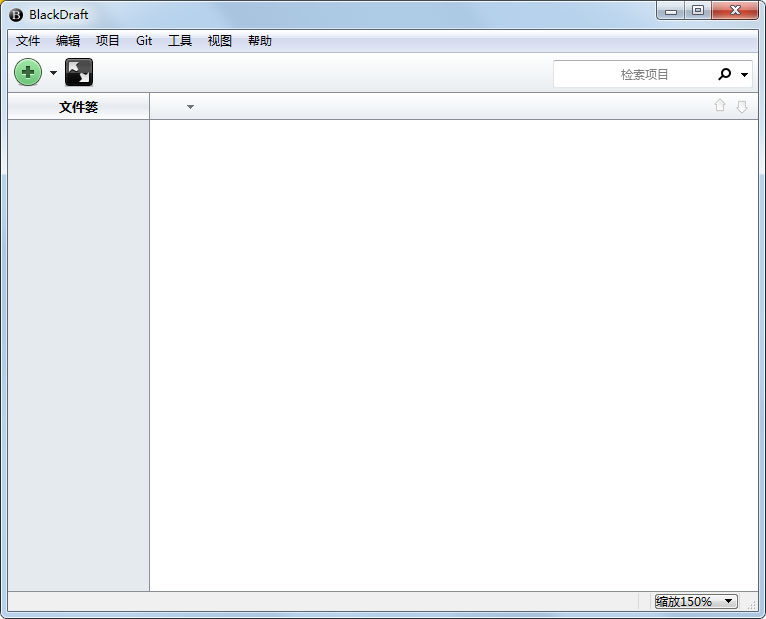Image resolution: width=766 pixels, height=619 pixels.
Task: Click the 文件篓 sidebar header
Action: tap(79, 107)
